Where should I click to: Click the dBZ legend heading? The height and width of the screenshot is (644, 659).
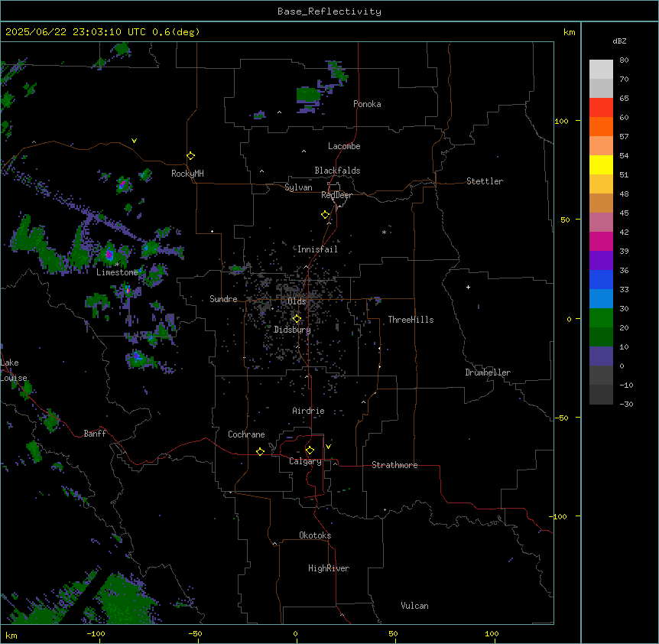tap(619, 41)
